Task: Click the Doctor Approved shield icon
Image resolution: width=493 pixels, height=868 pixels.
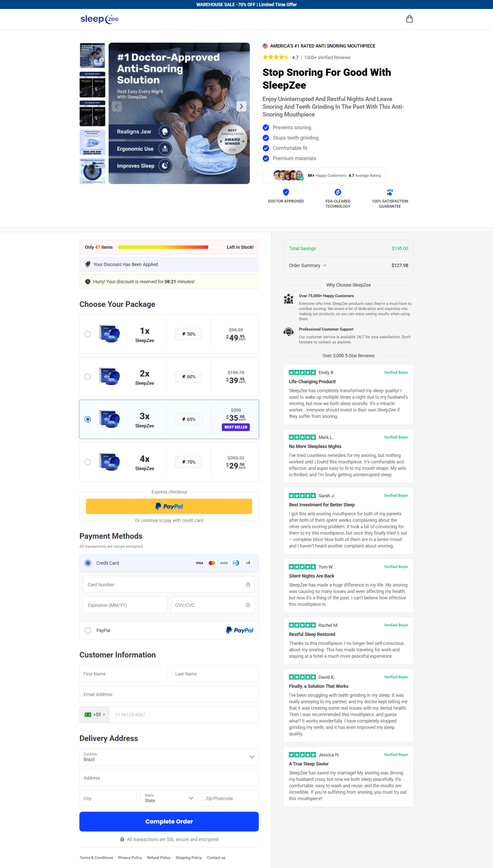Action: pos(286,192)
